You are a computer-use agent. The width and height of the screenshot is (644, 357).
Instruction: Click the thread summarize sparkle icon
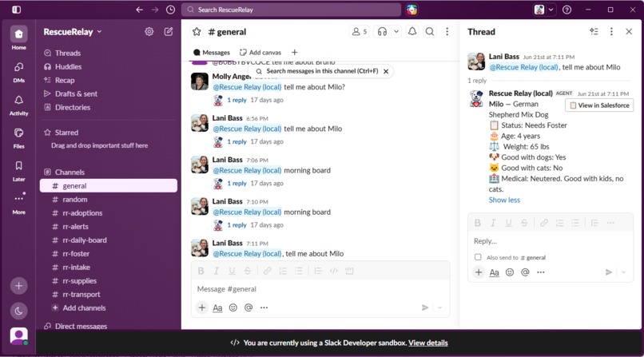[594, 32]
